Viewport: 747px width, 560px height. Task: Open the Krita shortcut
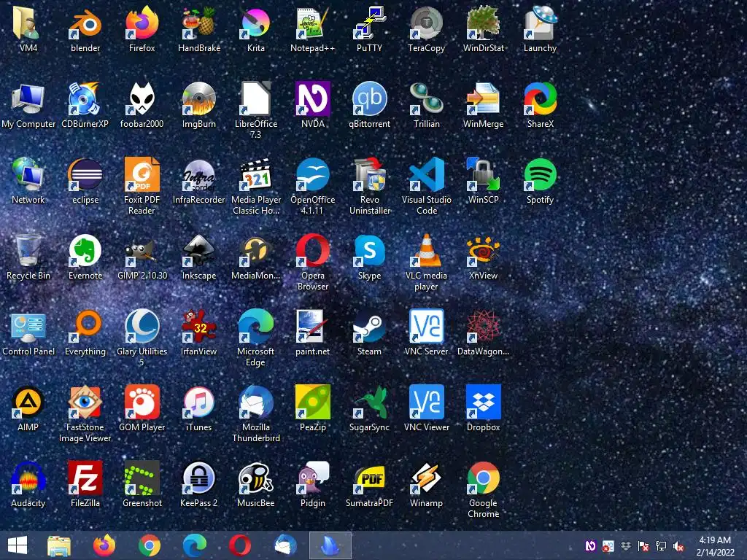(256, 24)
